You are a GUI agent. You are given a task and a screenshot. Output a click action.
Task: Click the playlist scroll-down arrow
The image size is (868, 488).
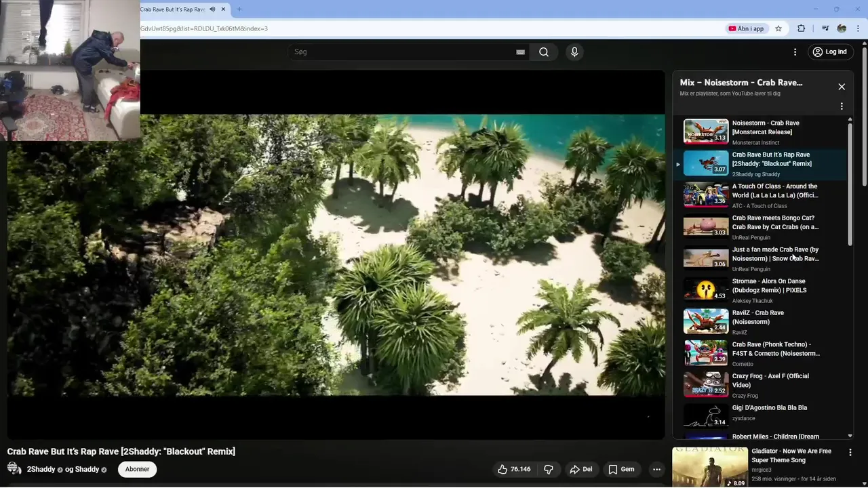850,436
